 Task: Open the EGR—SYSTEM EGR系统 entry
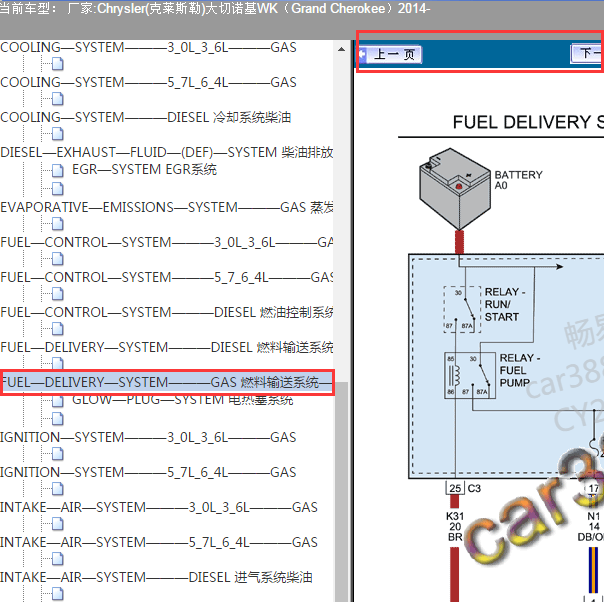tap(144, 169)
